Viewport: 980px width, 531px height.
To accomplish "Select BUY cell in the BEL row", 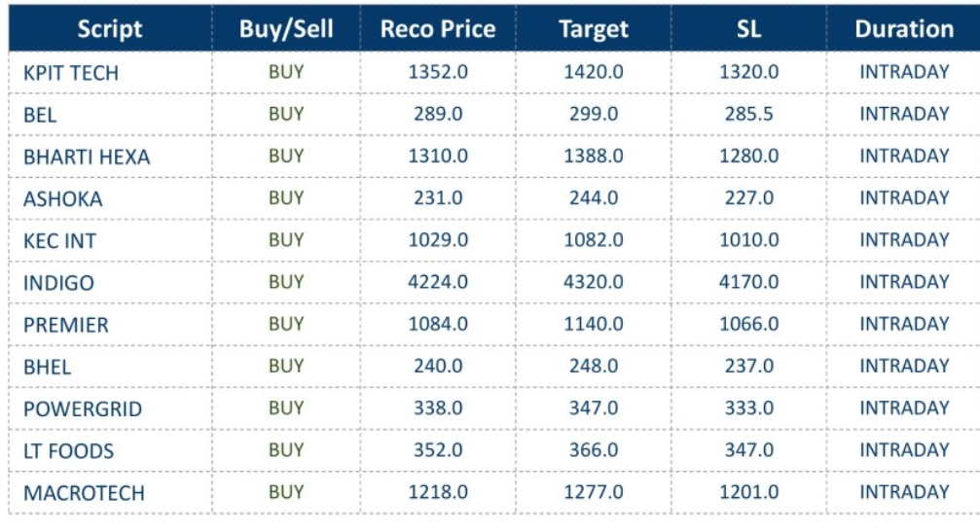I will (x=286, y=114).
